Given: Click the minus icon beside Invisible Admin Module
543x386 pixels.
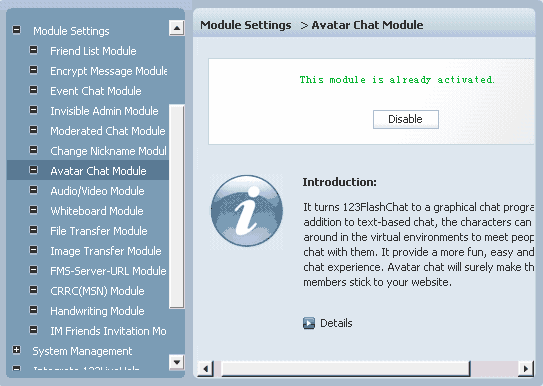Looking at the screenshot, I should (34, 110).
